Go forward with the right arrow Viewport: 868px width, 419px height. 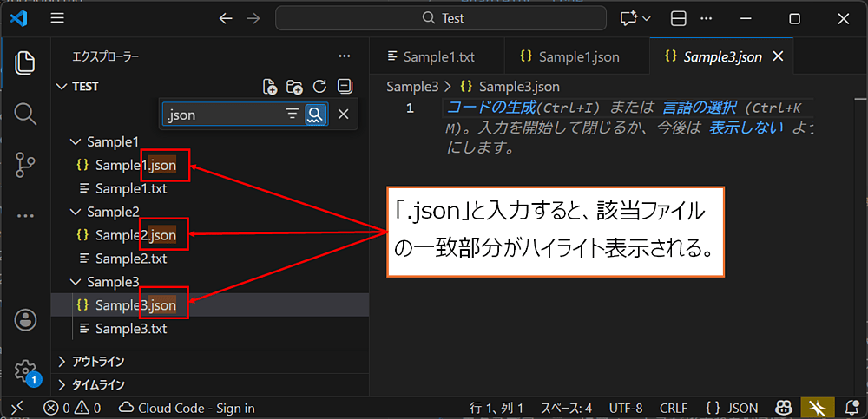point(253,18)
